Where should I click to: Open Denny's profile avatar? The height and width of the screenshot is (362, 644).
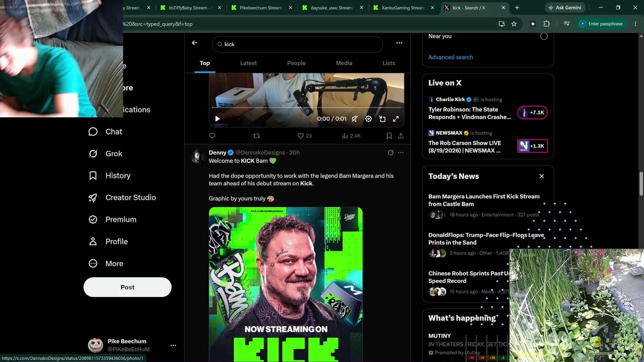point(198,156)
